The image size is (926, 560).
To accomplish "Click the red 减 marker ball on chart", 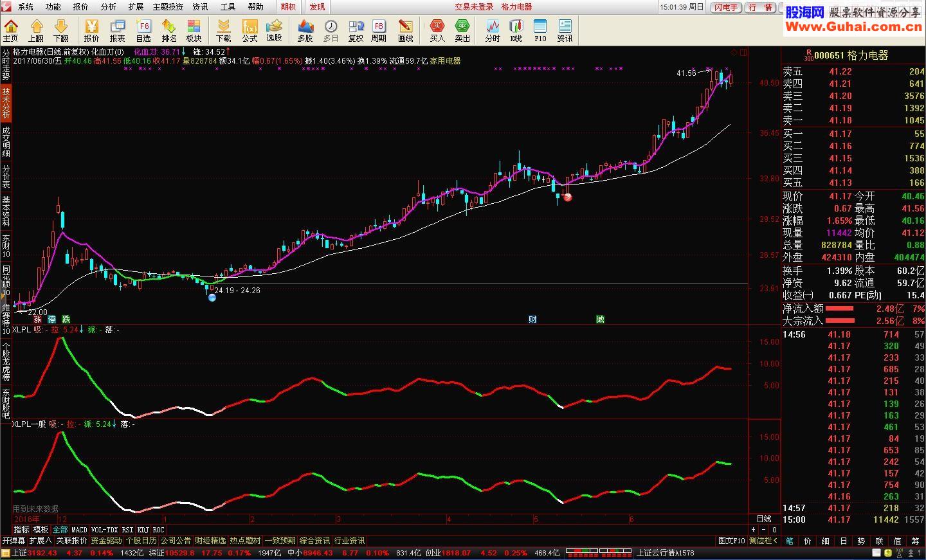I will tap(568, 197).
